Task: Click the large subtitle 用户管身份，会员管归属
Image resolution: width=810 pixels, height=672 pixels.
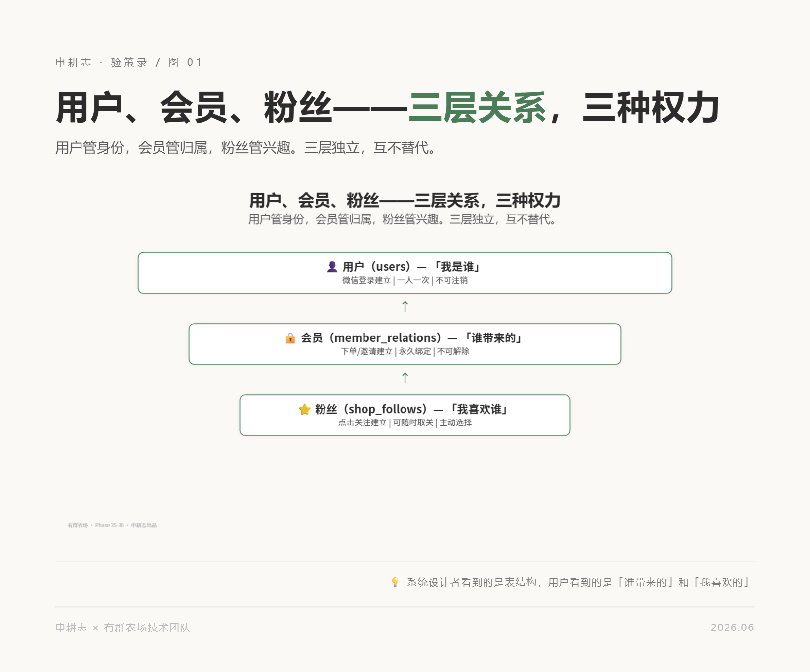Action: coord(131,148)
